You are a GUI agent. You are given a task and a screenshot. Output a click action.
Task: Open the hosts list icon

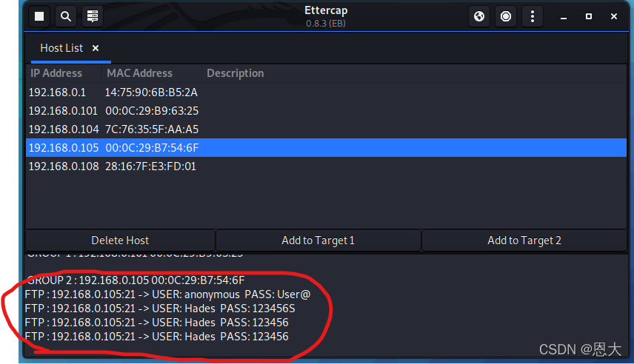tap(93, 16)
